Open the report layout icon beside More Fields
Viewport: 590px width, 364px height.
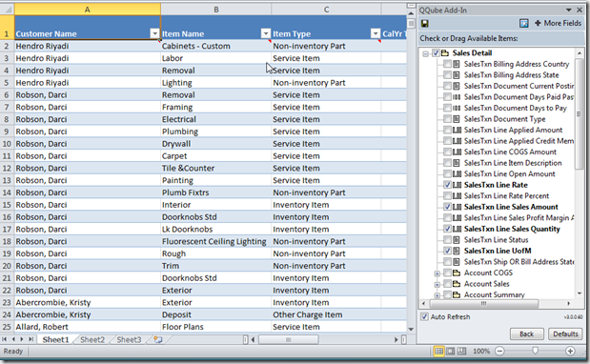pos(524,24)
